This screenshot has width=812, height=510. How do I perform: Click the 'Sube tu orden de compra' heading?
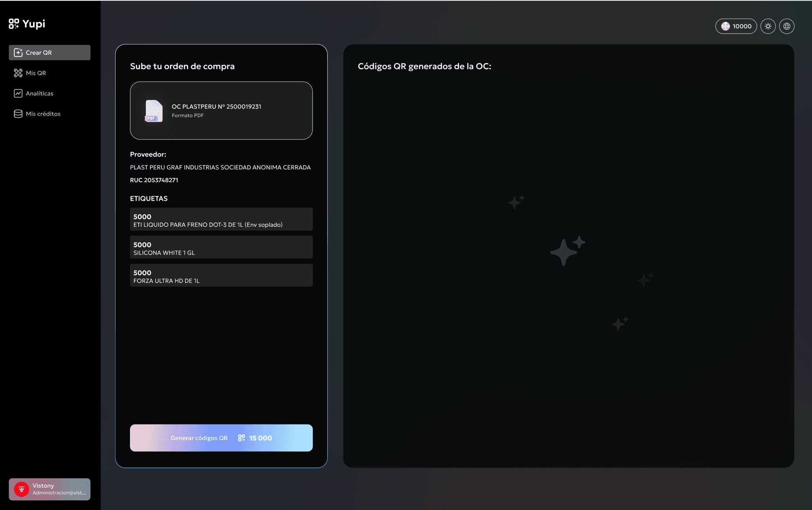182,66
